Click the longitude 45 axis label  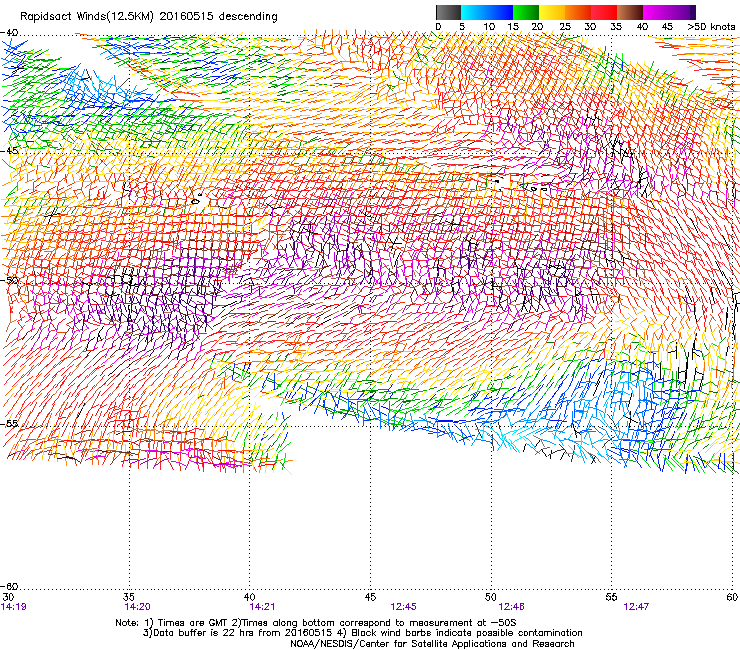coord(370,597)
